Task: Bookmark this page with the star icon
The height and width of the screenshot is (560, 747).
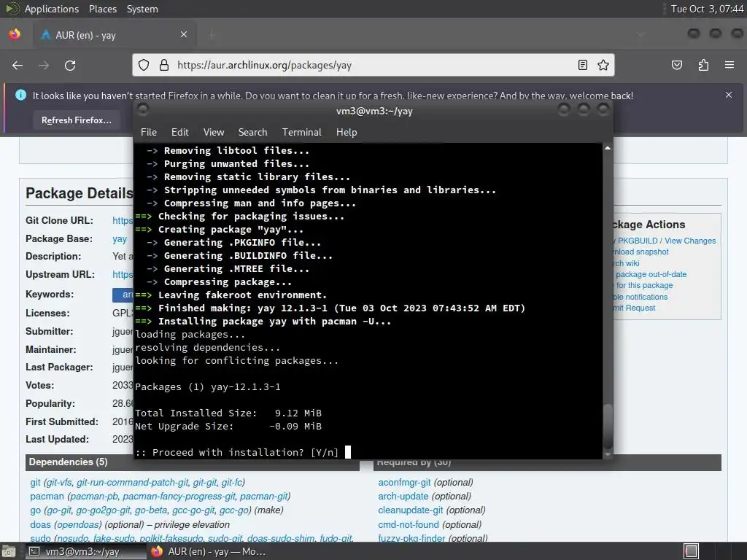Action: click(603, 65)
